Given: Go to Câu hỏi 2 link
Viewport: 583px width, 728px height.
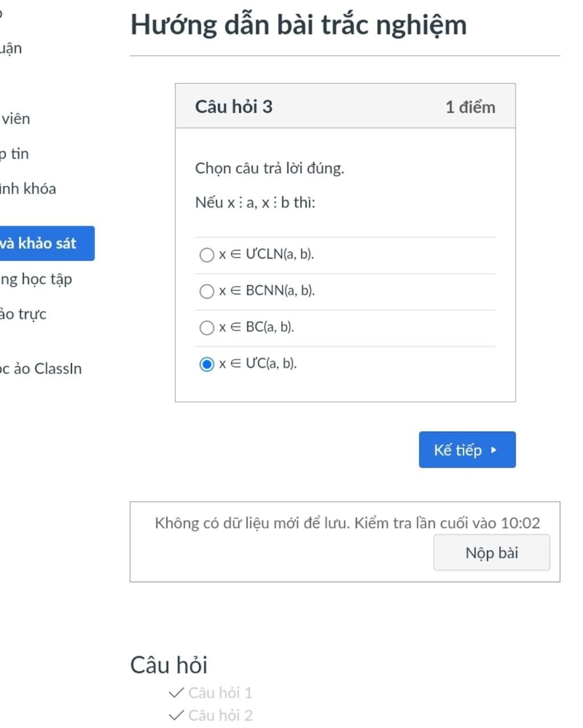Looking at the screenshot, I should tap(220, 715).
